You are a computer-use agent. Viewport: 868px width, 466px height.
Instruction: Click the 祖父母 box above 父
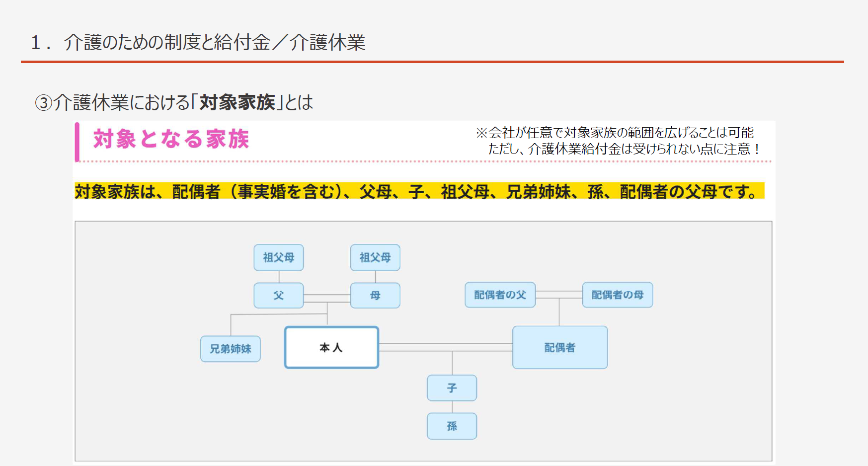[x=278, y=257]
